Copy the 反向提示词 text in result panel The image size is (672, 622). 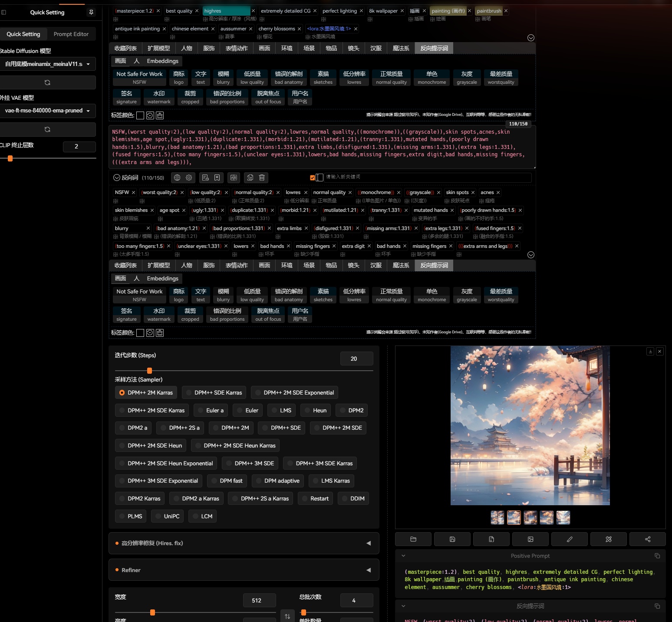(x=657, y=606)
